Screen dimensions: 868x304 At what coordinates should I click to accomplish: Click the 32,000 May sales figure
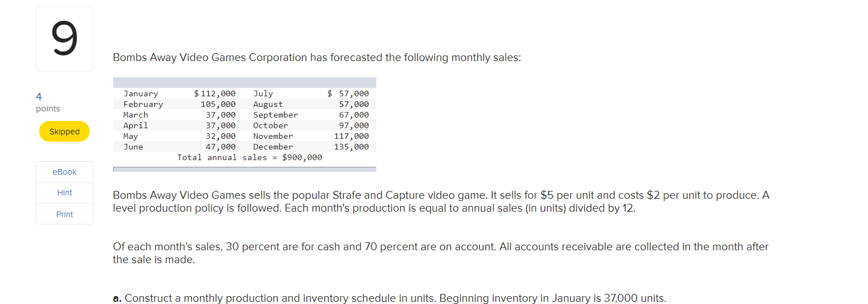point(221,136)
